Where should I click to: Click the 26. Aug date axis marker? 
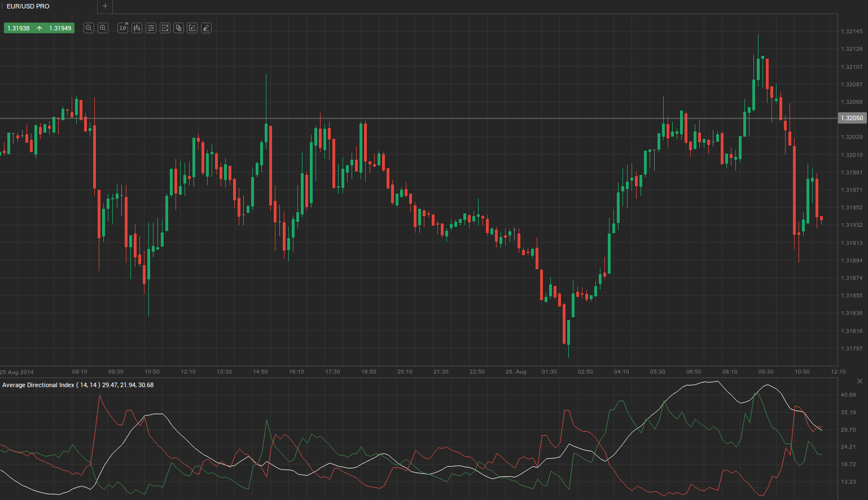515,372
